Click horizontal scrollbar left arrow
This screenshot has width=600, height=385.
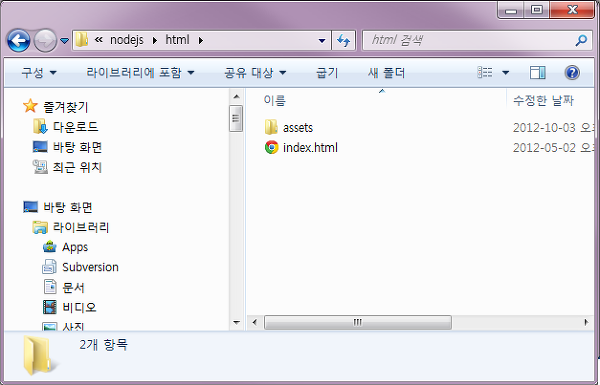pyautogui.click(x=255, y=322)
